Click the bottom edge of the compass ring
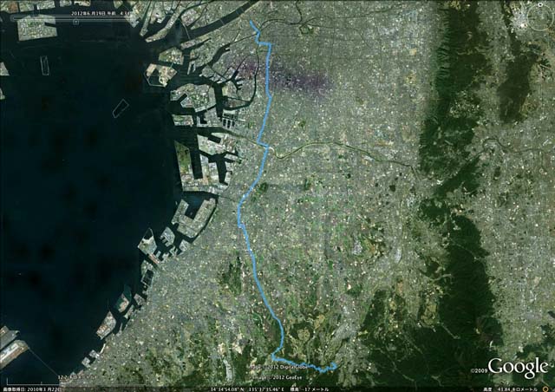The height and width of the screenshot is (392, 555). click(x=539, y=29)
